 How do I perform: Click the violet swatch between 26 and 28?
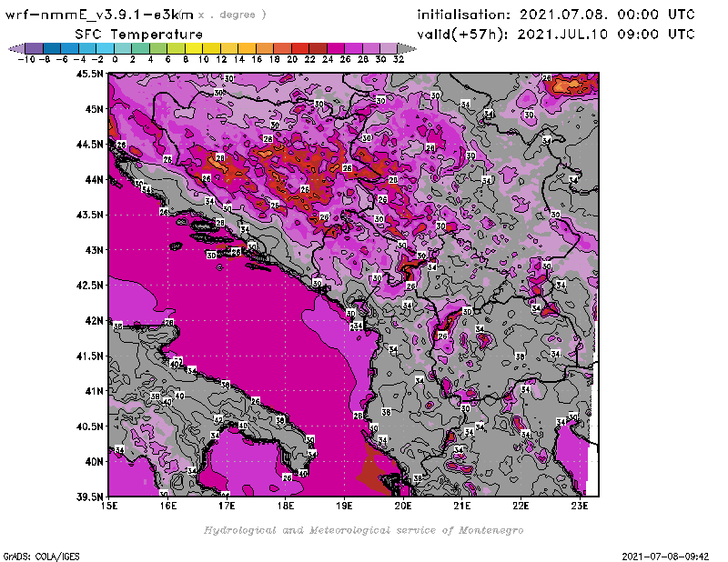353,48
